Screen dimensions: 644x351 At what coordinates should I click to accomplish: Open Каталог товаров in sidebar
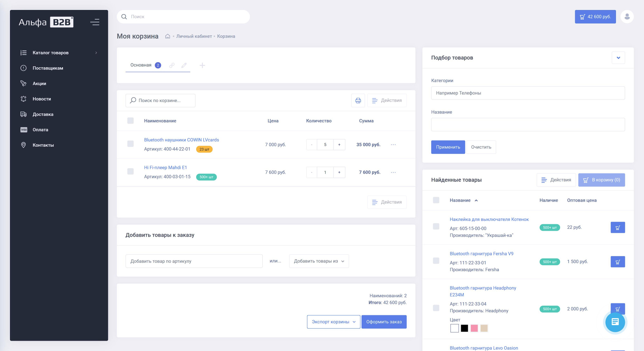tap(51, 53)
